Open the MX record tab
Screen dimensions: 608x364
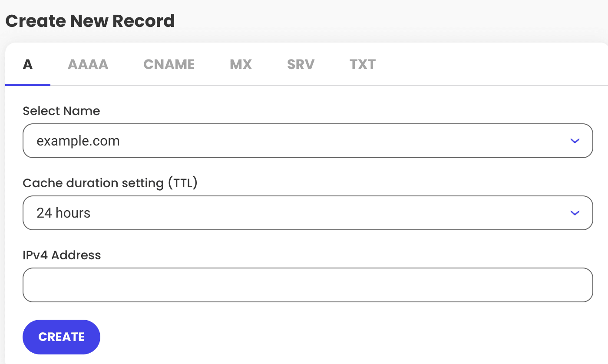pyautogui.click(x=241, y=64)
